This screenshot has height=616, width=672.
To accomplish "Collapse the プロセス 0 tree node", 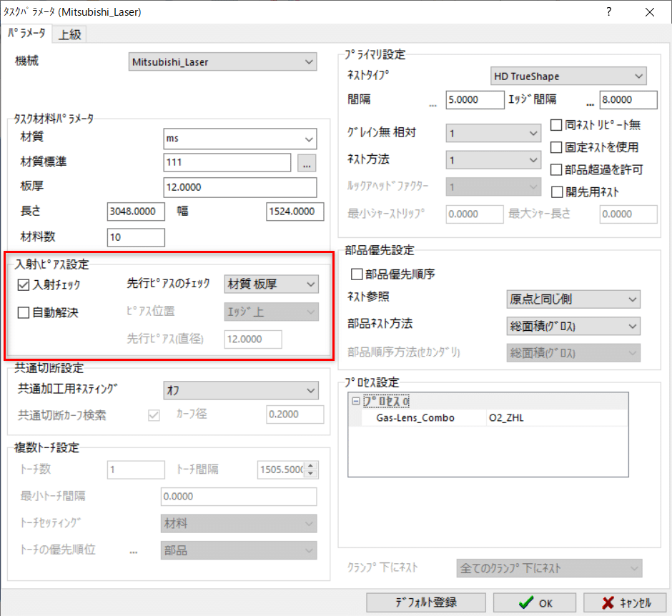I will (x=356, y=402).
